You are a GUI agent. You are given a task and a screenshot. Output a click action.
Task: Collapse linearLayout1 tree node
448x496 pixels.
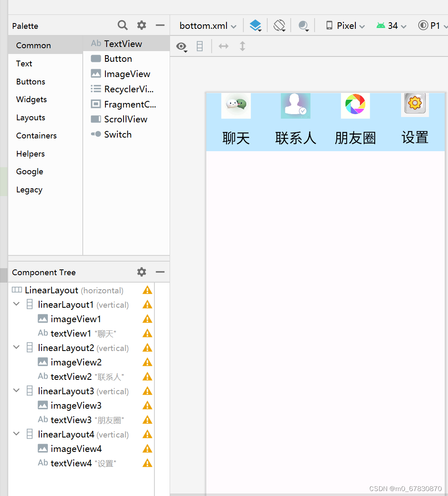point(16,304)
